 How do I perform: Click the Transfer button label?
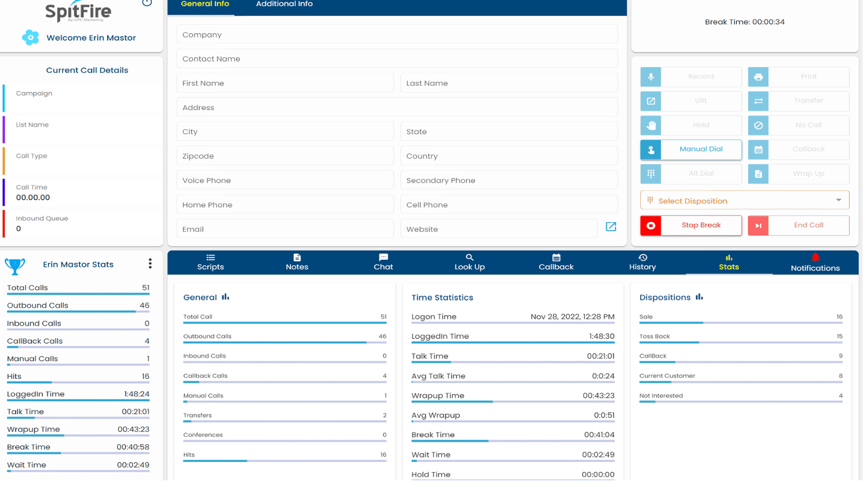[808, 101]
